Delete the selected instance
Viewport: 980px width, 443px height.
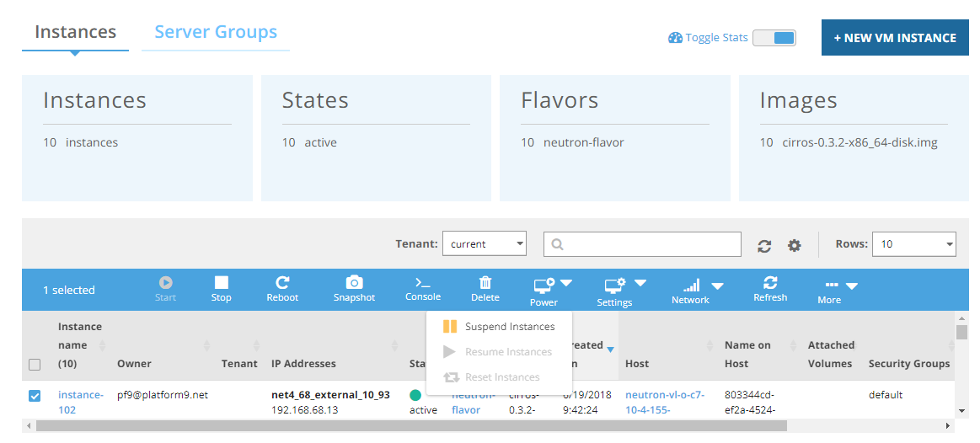(x=485, y=283)
